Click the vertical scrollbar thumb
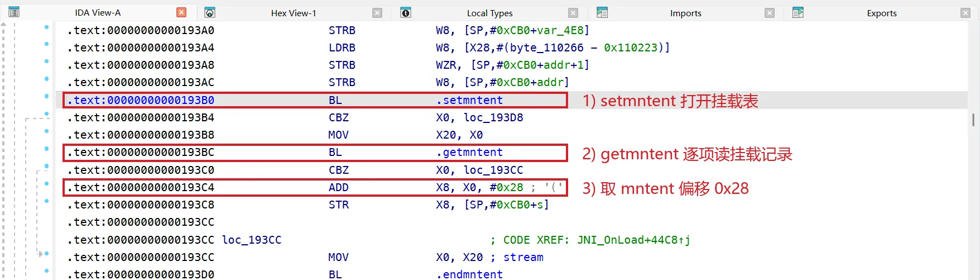The width and height of the screenshot is (980, 280). coord(973,120)
